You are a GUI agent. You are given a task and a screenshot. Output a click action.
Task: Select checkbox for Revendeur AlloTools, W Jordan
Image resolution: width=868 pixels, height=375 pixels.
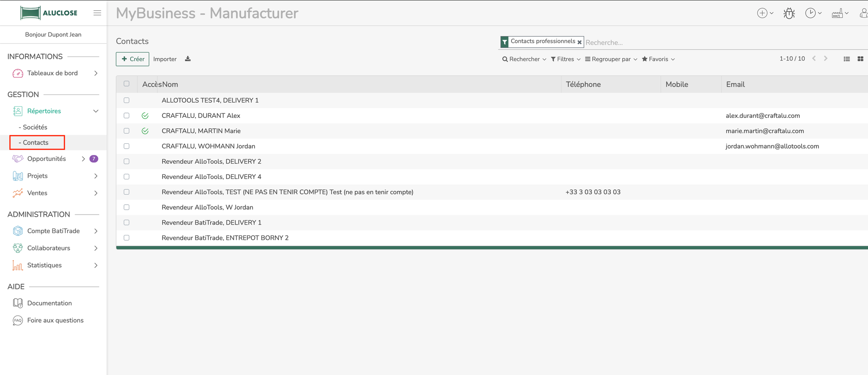coord(127,207)
